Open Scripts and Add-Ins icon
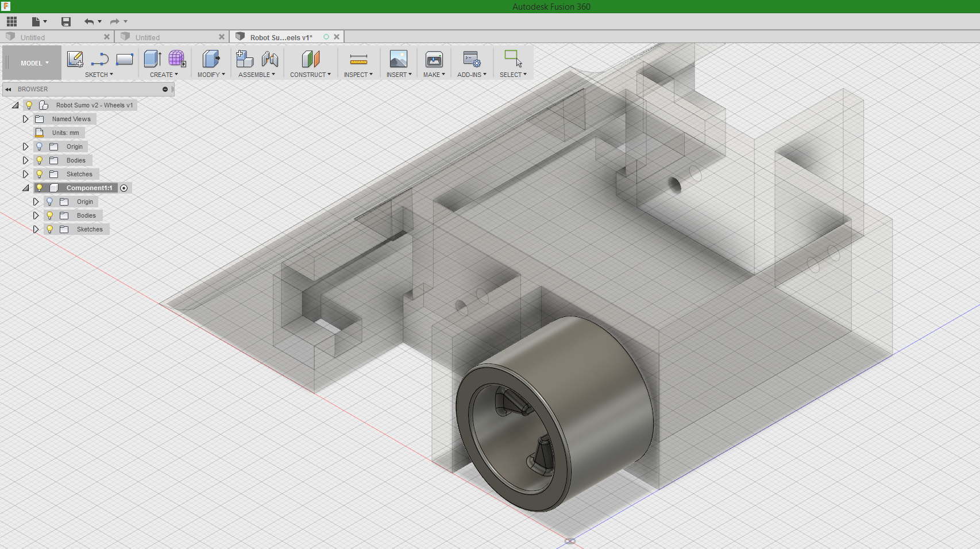 [471, 59]
